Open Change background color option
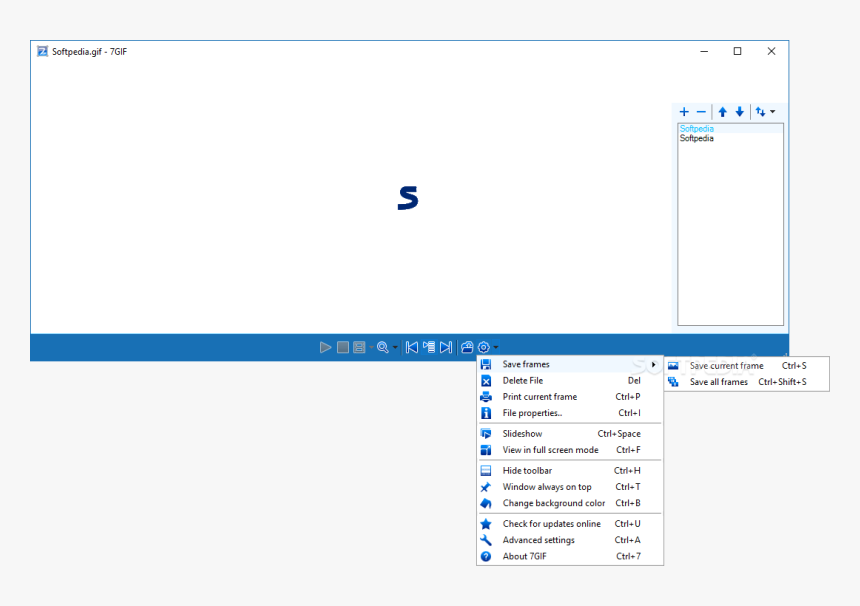The image size is (860, 606). [570, 503]
